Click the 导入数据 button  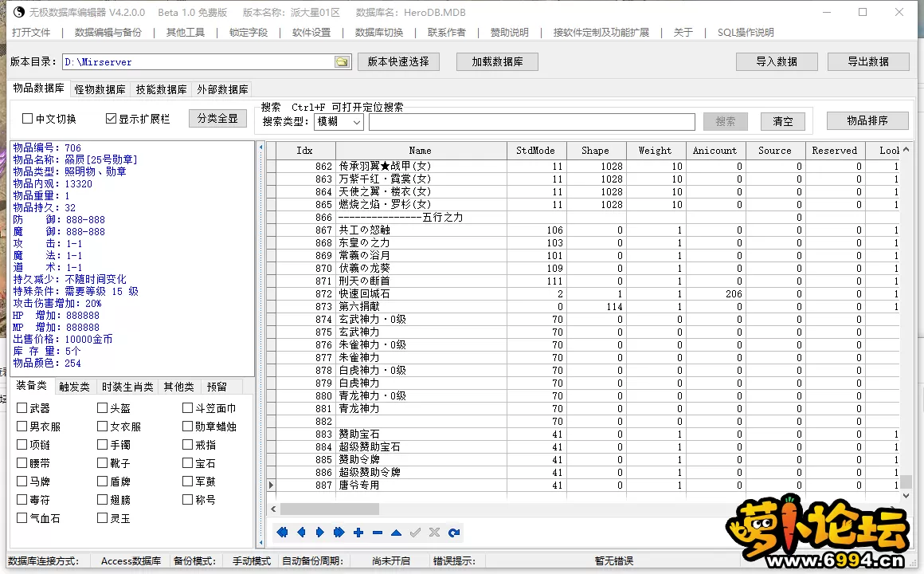click(x=777, y=62)
